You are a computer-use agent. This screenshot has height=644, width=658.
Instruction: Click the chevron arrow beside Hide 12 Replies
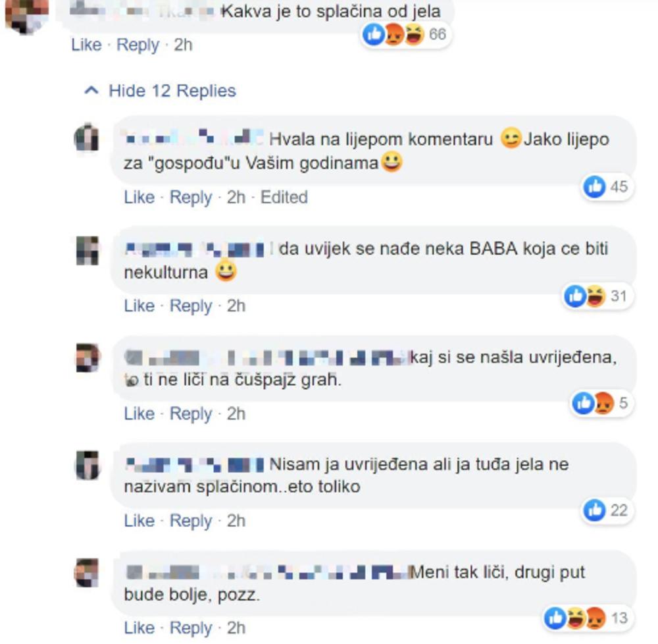[x=91, y=90]
